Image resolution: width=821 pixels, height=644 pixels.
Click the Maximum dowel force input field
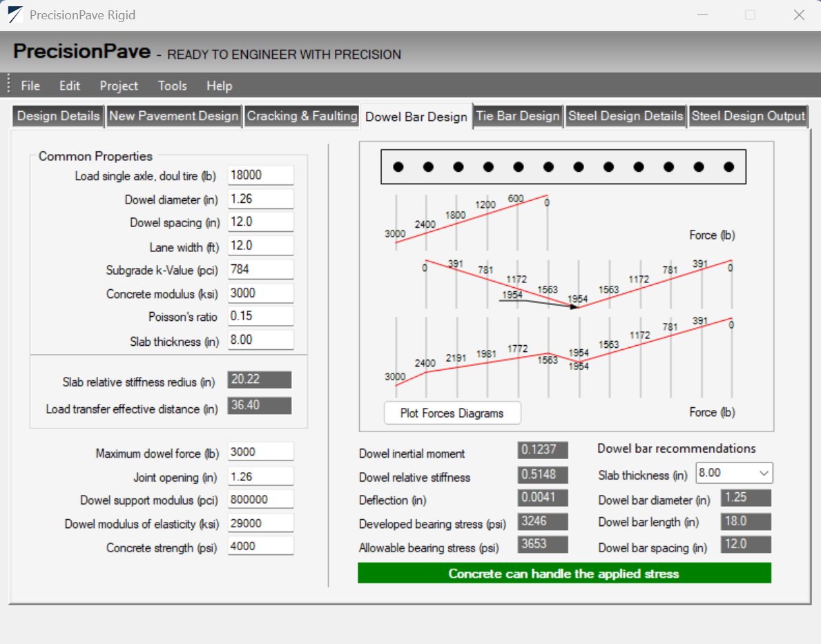[261, 452]
